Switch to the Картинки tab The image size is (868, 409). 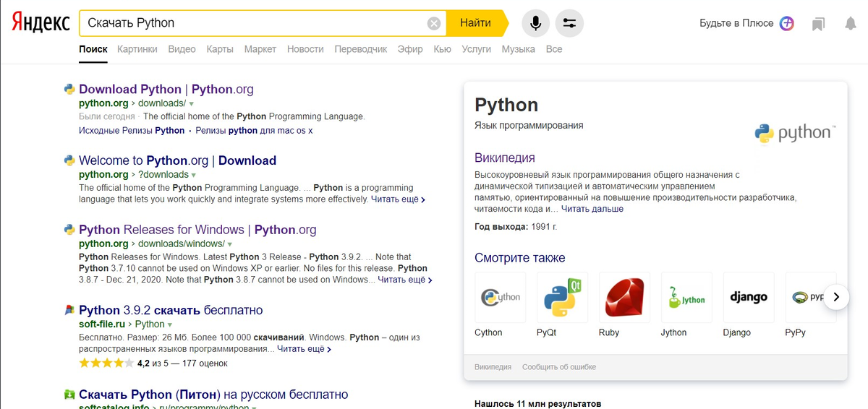(x=137, y=49)
